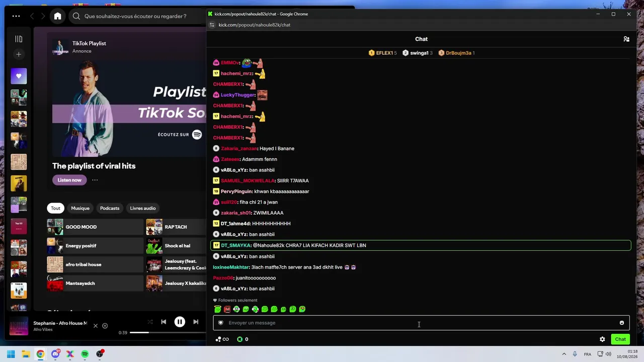
Task: Open the RAP TACH playlist
Action: point(176,227)
